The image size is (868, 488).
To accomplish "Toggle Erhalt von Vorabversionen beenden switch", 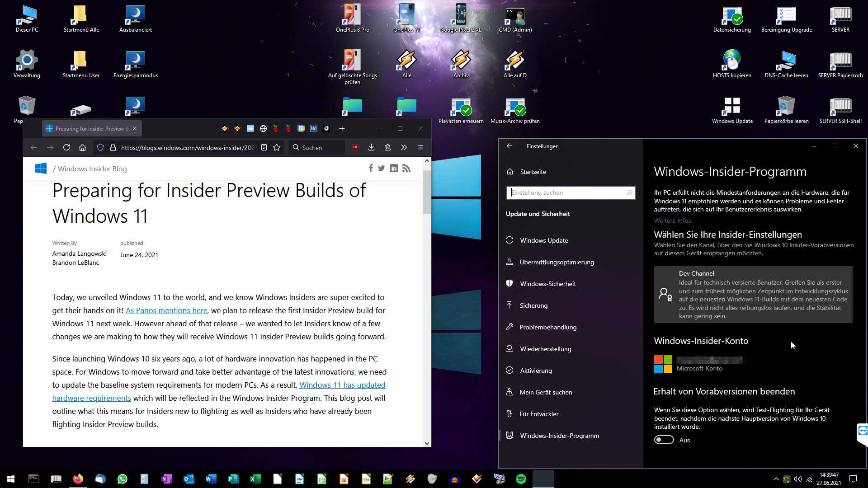I will [x=664, y=440].
